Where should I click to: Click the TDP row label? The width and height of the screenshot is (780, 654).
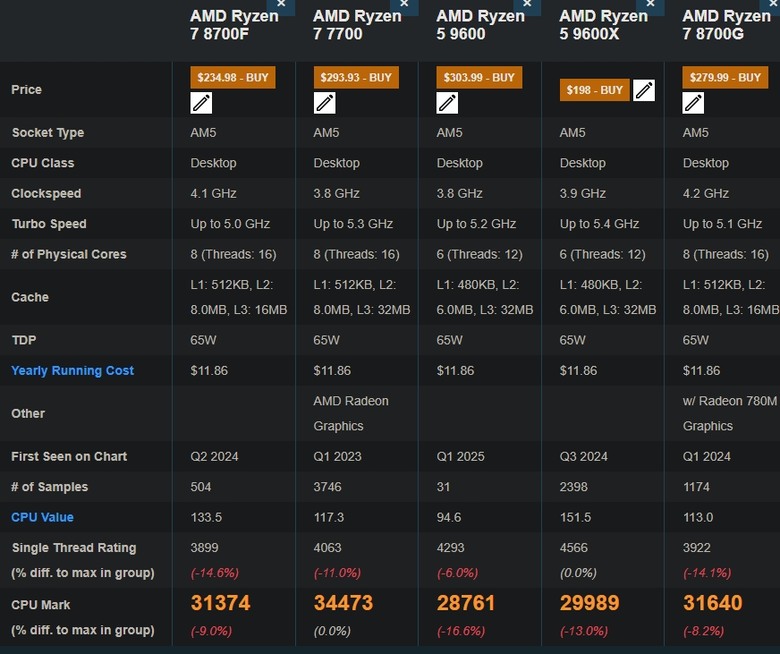[24, 340]
